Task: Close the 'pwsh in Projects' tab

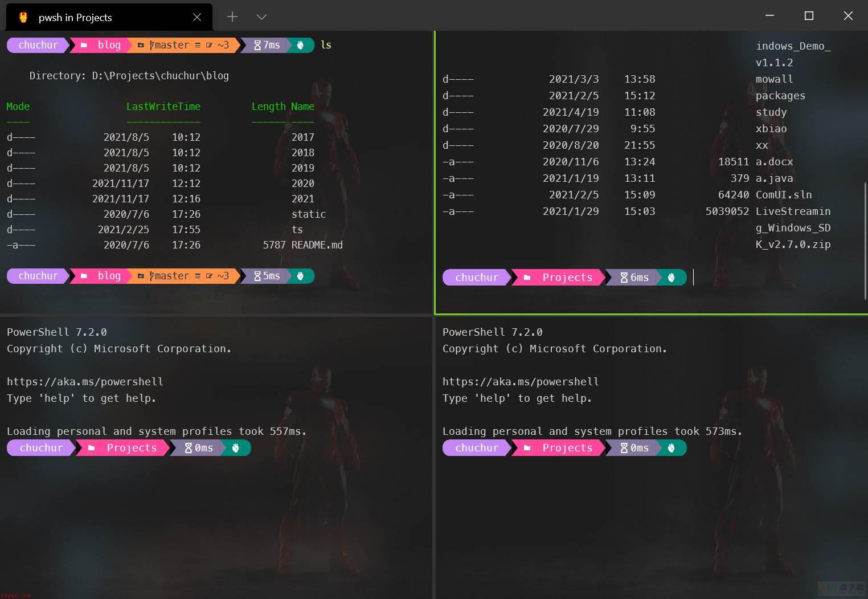Action: pos(197,17)
